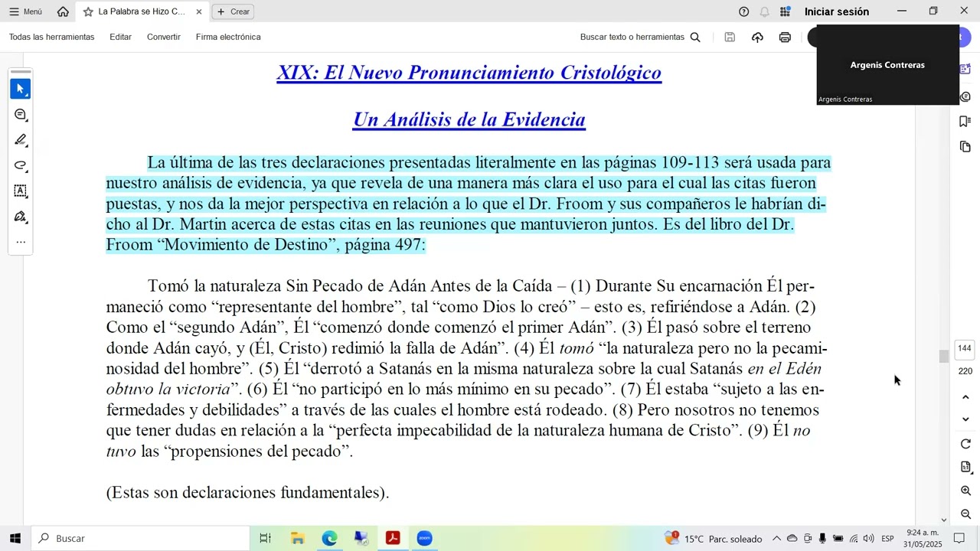980x551 pixels.
Task: Click Iniciar sesión
Action: (837, 11)
